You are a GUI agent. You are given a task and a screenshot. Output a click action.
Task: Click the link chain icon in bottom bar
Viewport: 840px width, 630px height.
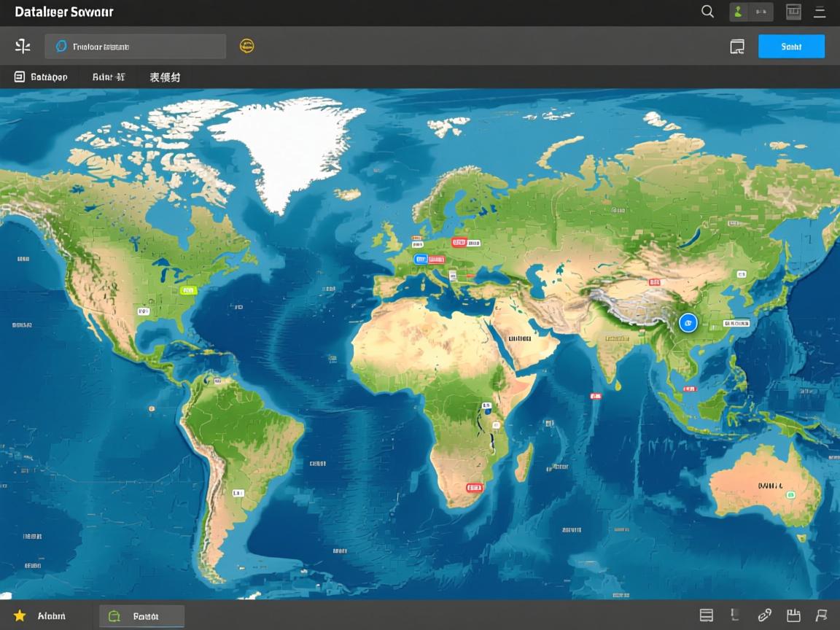coord(764,615)
